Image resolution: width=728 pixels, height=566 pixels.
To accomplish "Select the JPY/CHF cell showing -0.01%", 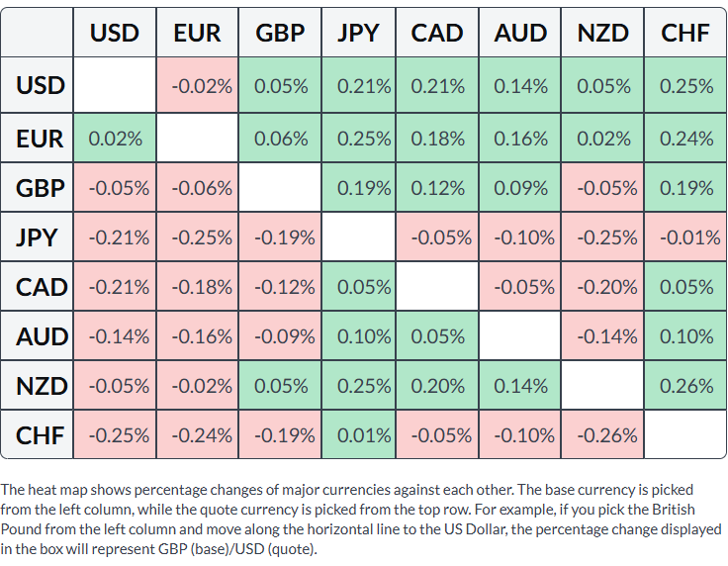I will [685, 237].
